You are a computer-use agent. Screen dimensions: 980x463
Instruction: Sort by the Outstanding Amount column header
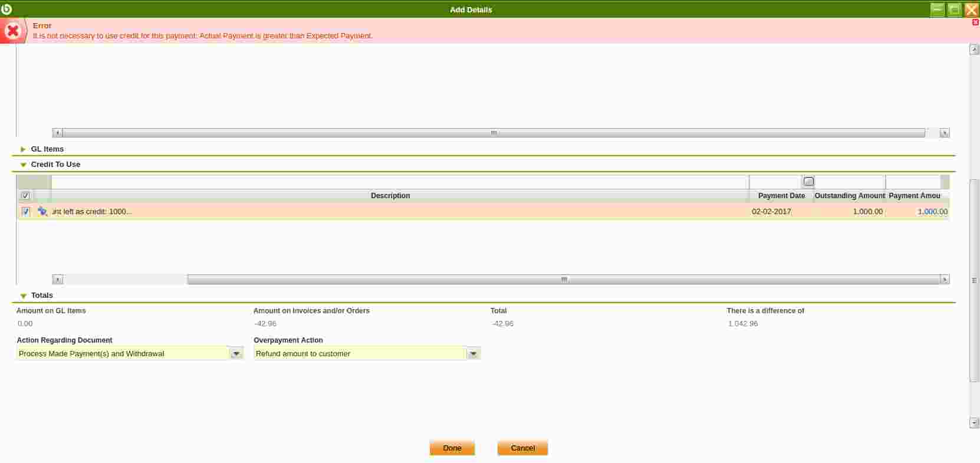[x=850, y=196]
